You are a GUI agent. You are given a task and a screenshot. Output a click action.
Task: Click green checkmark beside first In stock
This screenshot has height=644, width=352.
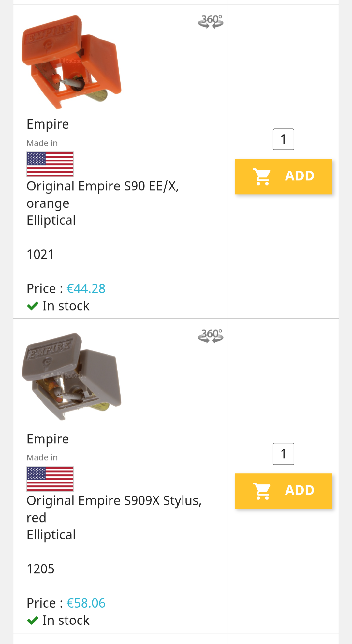click(33, 306)
